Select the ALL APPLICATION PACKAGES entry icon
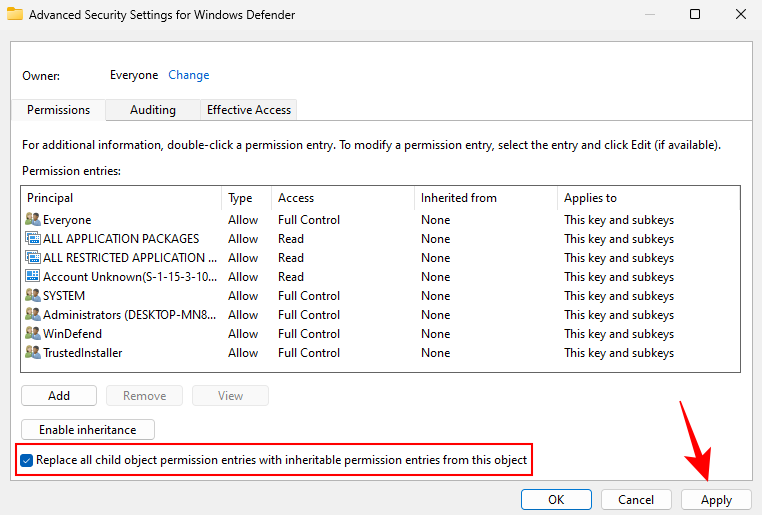Screen dimensions: 762x515 point(32,239)
